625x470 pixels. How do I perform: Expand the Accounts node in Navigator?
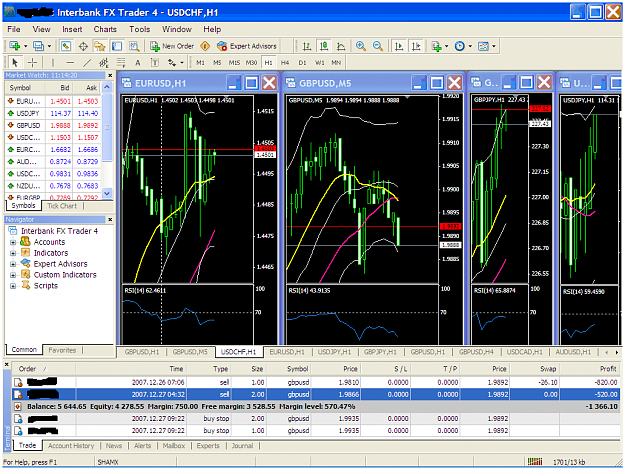click(13, 242)
